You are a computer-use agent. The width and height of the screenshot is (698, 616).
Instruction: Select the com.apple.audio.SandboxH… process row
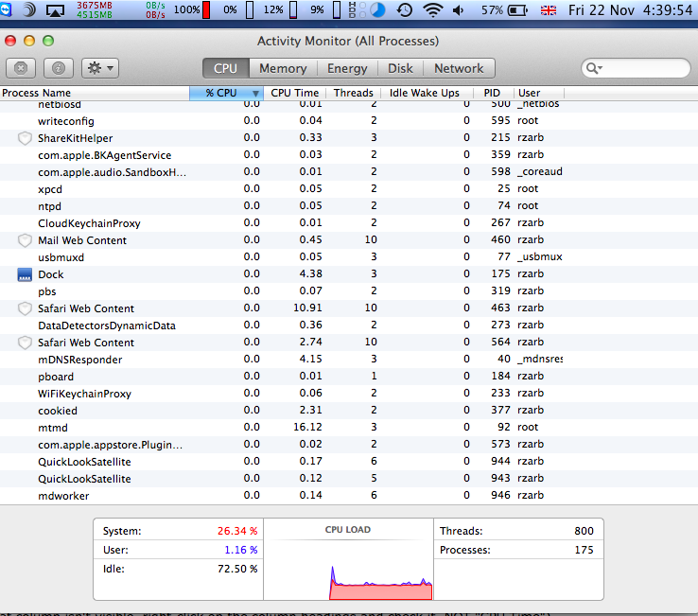coord(349,172)
